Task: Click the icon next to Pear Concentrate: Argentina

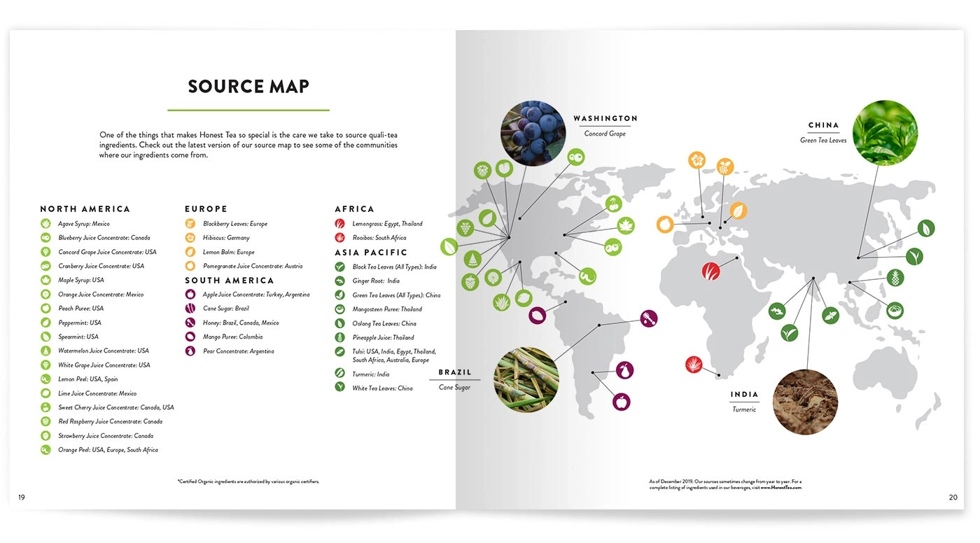Action: point(190,351)
